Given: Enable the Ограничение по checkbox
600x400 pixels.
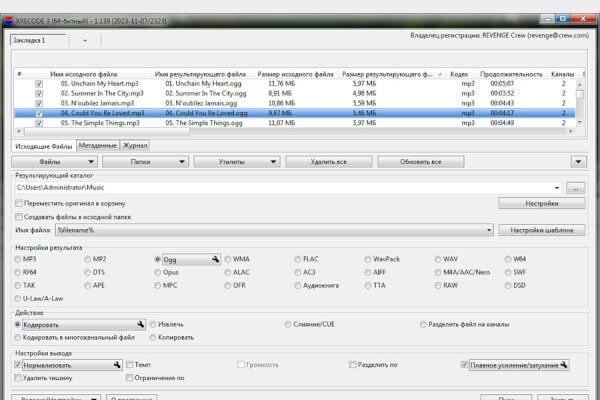Looking at the screenshot, I should [x=129, y=378].
